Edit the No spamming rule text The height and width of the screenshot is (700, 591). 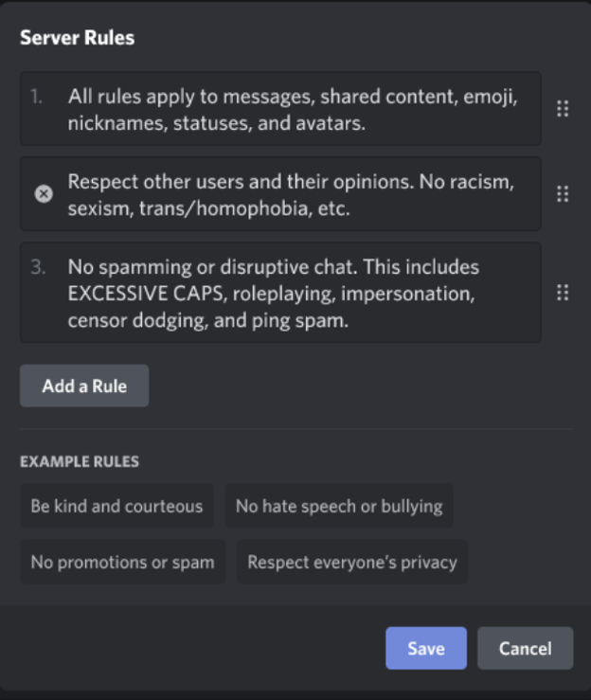click(280, 293)
